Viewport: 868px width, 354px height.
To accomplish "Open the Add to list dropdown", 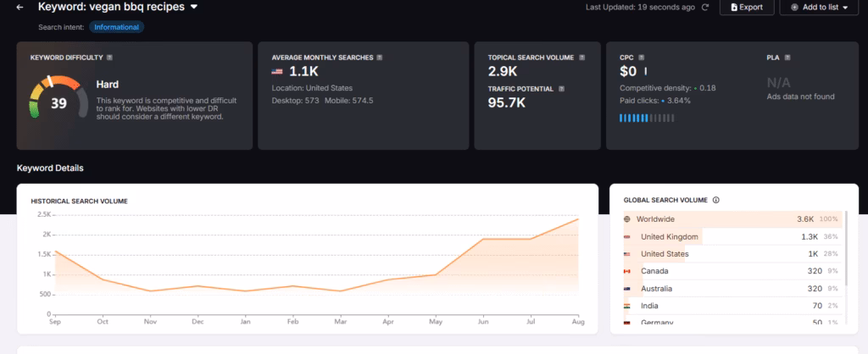I will click(x=818, y=7).
